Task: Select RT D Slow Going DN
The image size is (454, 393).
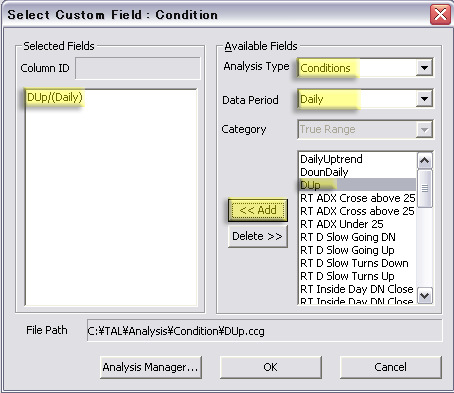Action: (348, 237)
